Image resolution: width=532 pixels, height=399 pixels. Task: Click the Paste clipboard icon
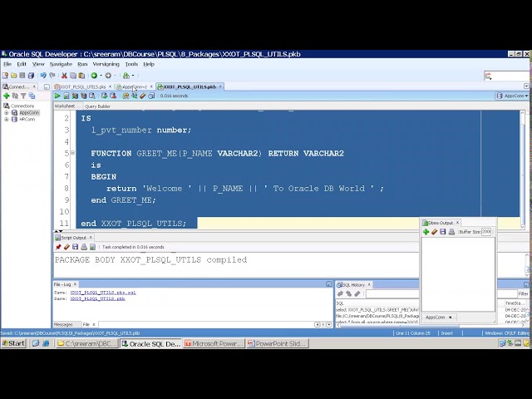pyautogui.click(x=81, y=76)
